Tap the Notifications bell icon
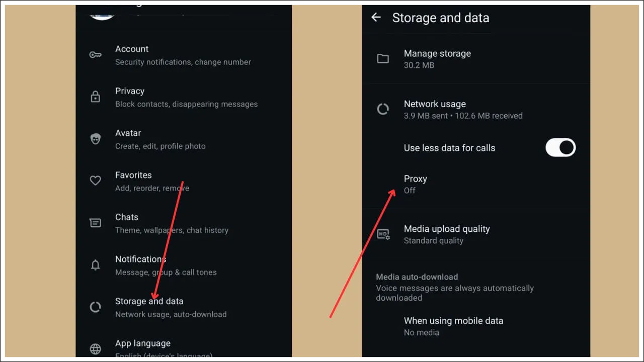The image size is (644, 362). pyautogui.click(x=95, y=265)
